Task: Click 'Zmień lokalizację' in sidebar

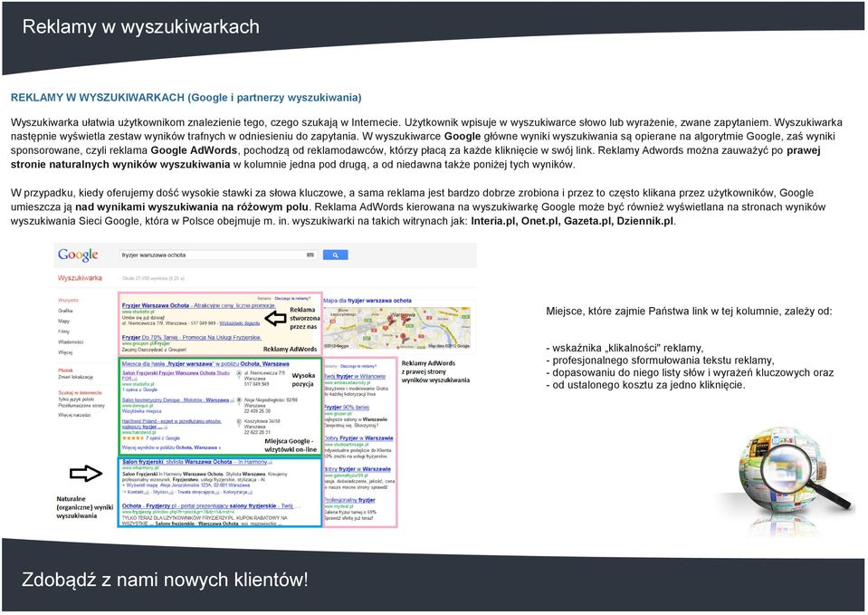Action: coord(75,377)
